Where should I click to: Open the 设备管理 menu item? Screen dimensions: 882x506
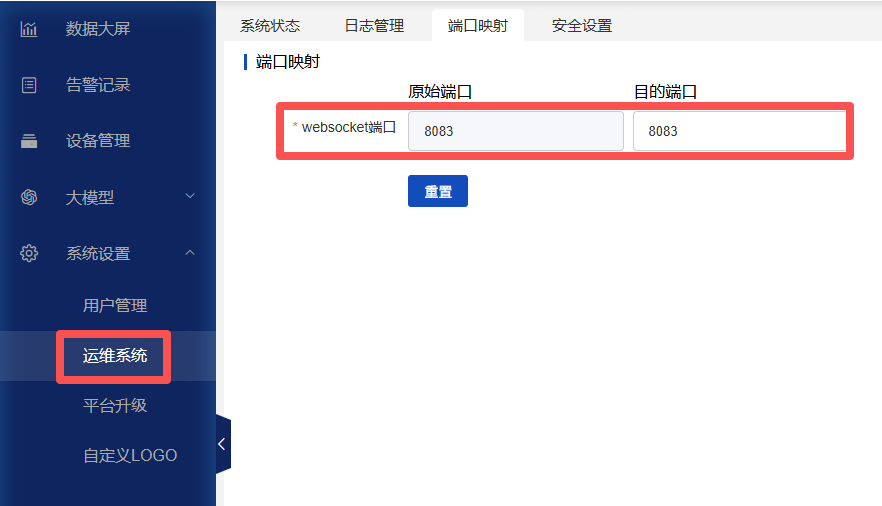(98, 141)
